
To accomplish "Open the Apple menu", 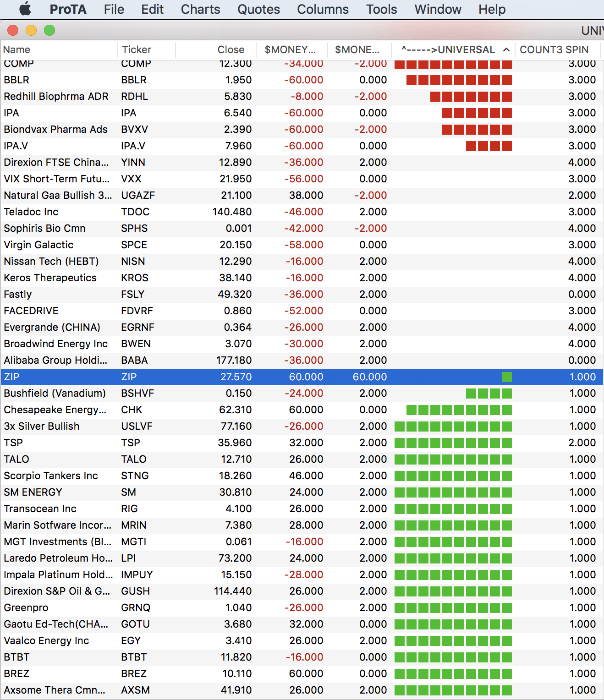I will [x=25, y=9].
